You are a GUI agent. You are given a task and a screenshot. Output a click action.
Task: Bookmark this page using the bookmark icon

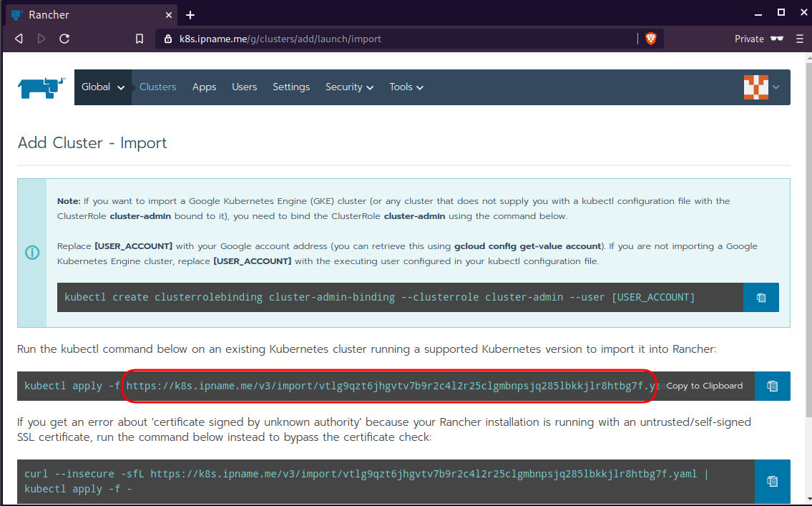pos(140,39)
